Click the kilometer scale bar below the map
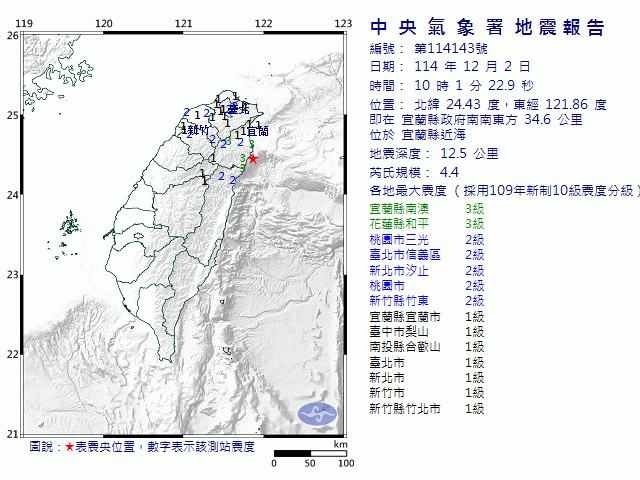Viewport: 640px width, 480px height. pos(310,453)
